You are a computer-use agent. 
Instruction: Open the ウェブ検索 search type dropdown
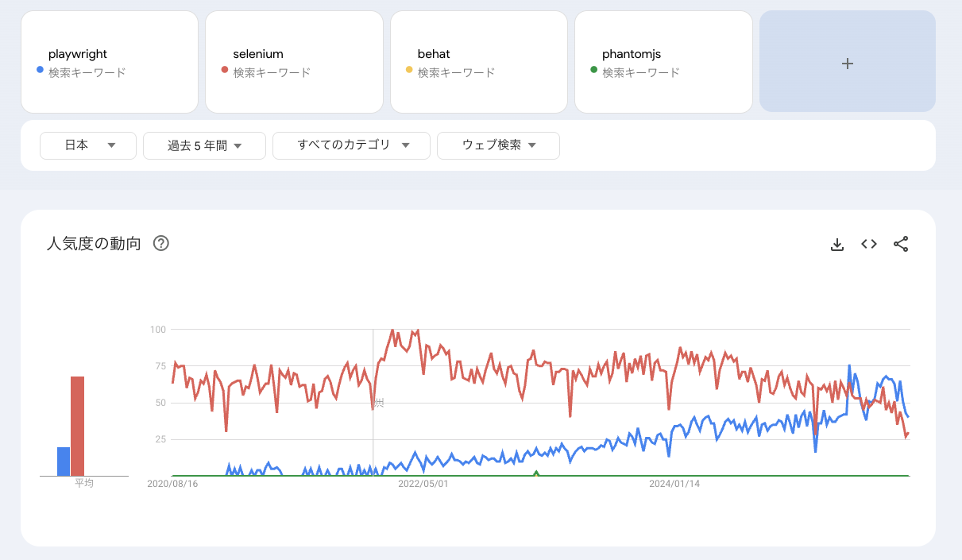pos(498,145)
